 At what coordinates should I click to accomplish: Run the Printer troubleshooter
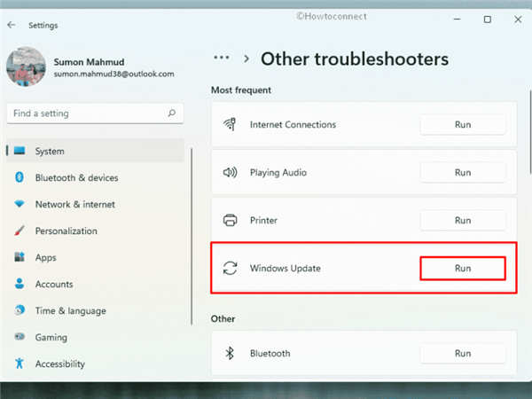pos(463,220)
